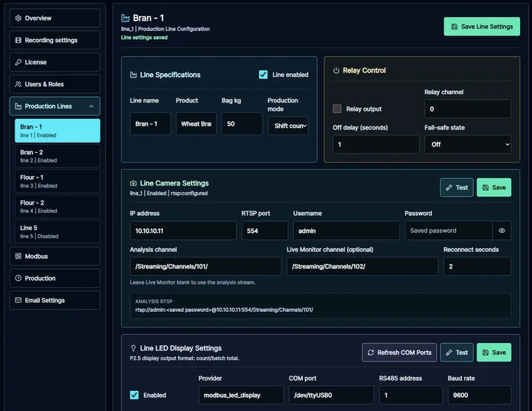Click the Relay Control power icon

coord(336,70)
